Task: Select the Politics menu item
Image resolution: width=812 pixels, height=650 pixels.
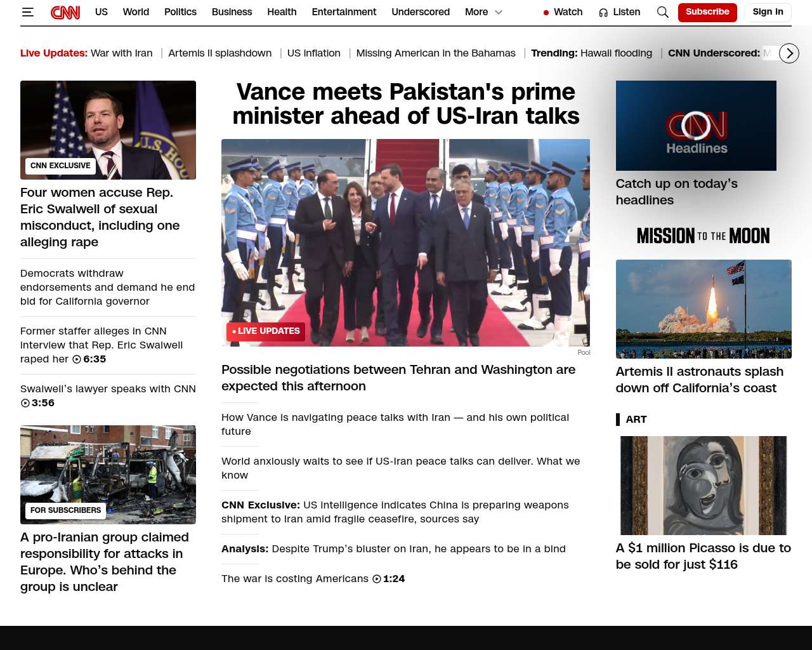Action: [x=180, y=12]
